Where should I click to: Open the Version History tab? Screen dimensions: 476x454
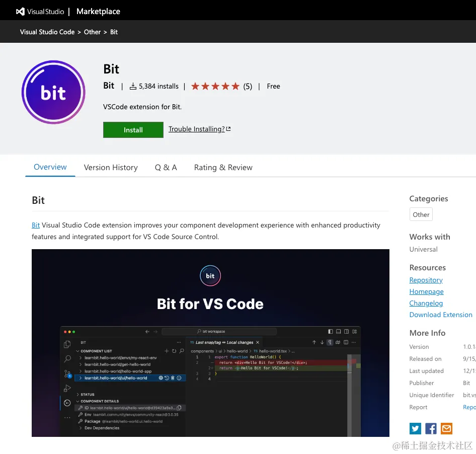(111, 167)
